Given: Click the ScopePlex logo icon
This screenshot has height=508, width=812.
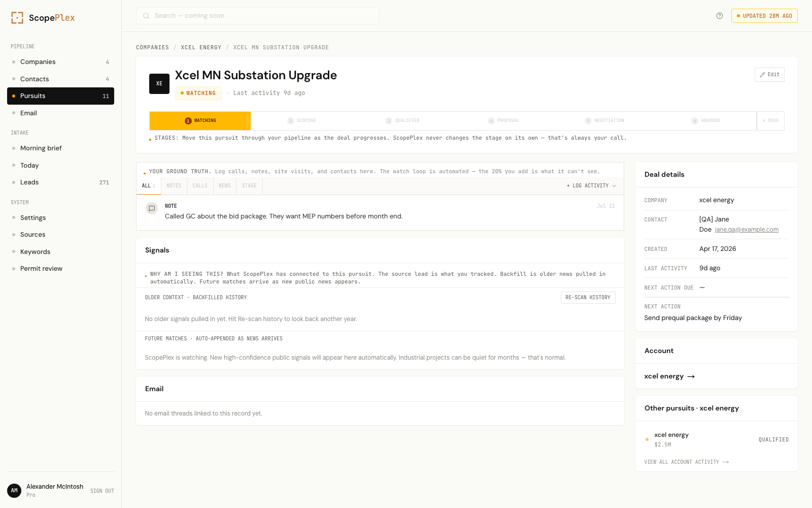Looking at the screenshot, I should (x=17, y=18).
